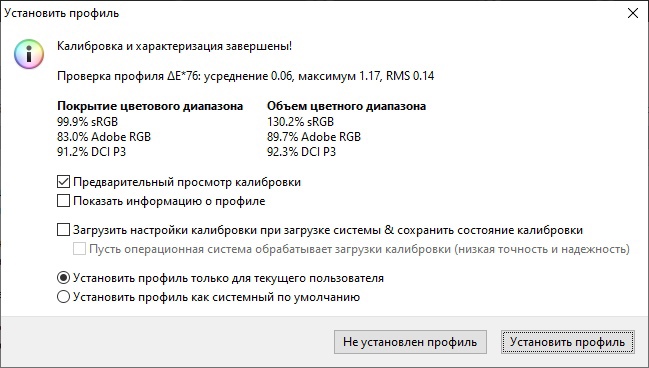This screenshot has height=368, width=649.
Task: Click the Калибровка и характеризация завершены message
Action: click(174, 46)
